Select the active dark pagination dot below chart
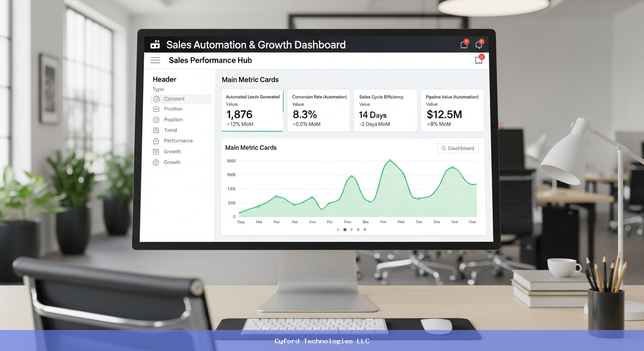644x351 pixels. pos(345,229)
